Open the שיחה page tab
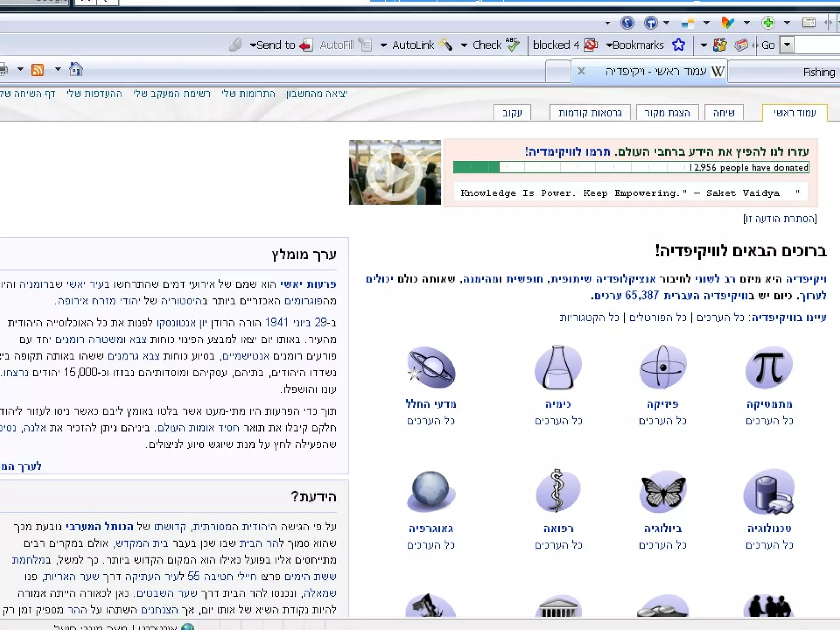 (x=724, y=113)
